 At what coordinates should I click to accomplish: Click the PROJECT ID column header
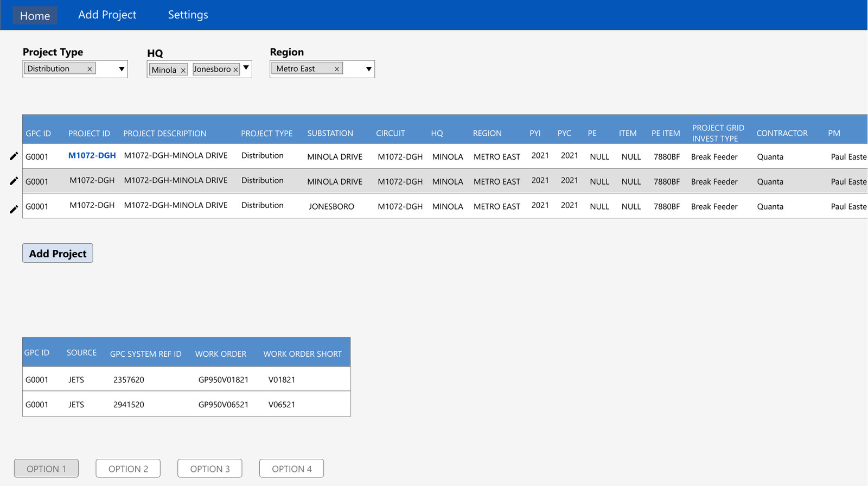coord(89,134)
